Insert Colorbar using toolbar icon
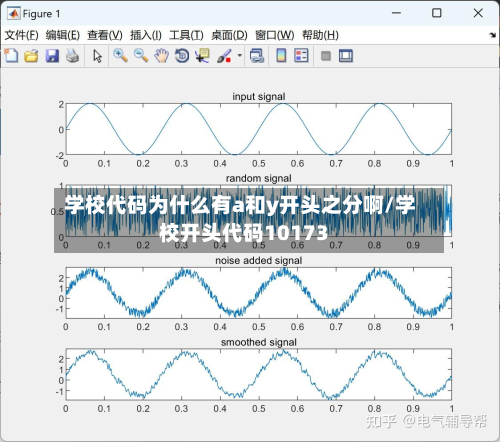500x442 pixels. [281, 56]
